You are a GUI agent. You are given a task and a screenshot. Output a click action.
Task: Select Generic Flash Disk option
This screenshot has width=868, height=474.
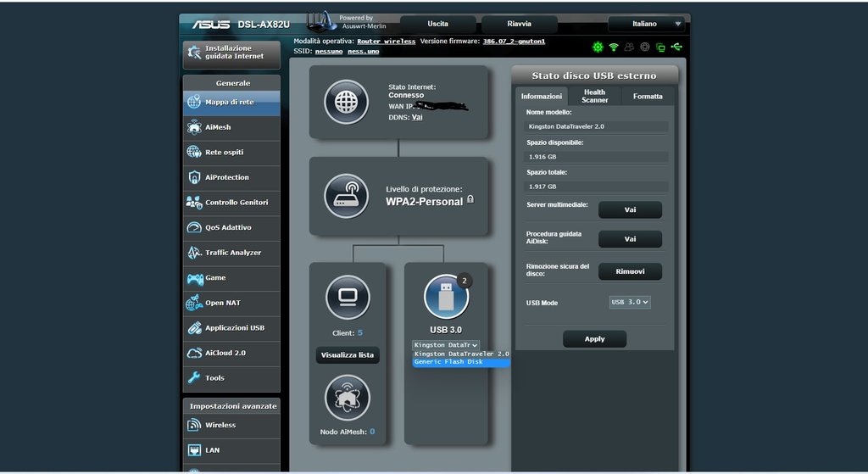pos(461,361)
